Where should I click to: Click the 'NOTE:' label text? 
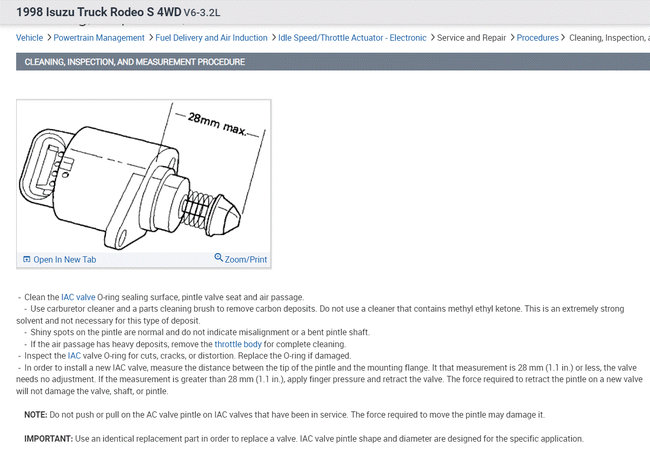click(36, 415)
